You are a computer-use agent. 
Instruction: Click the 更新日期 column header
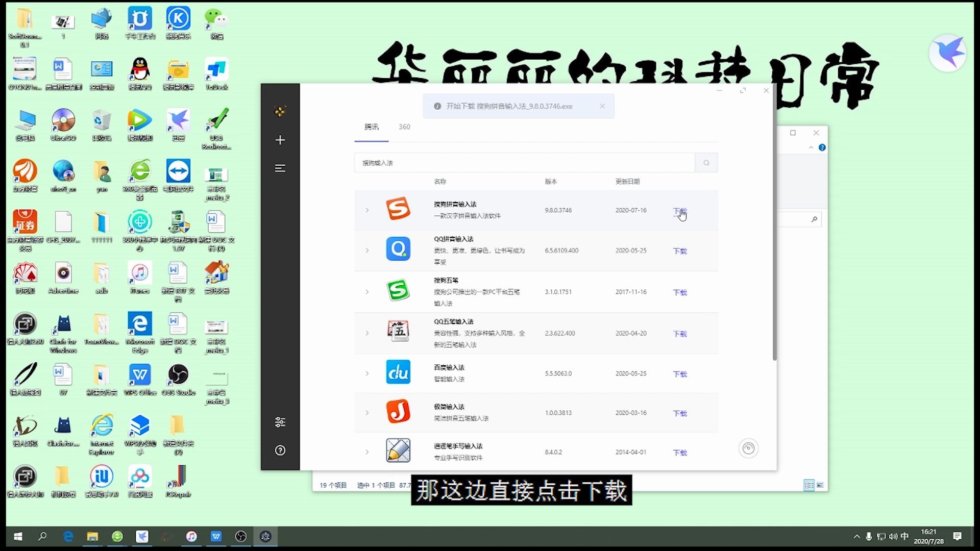click(627, 181)
